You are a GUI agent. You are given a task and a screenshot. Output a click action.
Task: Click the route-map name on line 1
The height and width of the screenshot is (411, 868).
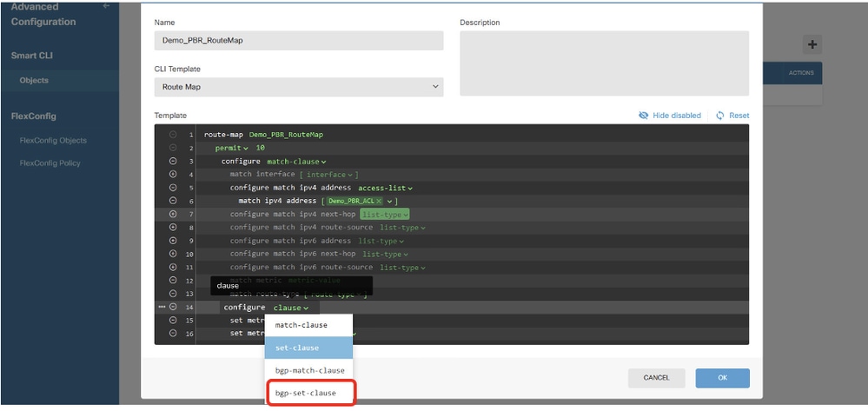click(286, 135)
